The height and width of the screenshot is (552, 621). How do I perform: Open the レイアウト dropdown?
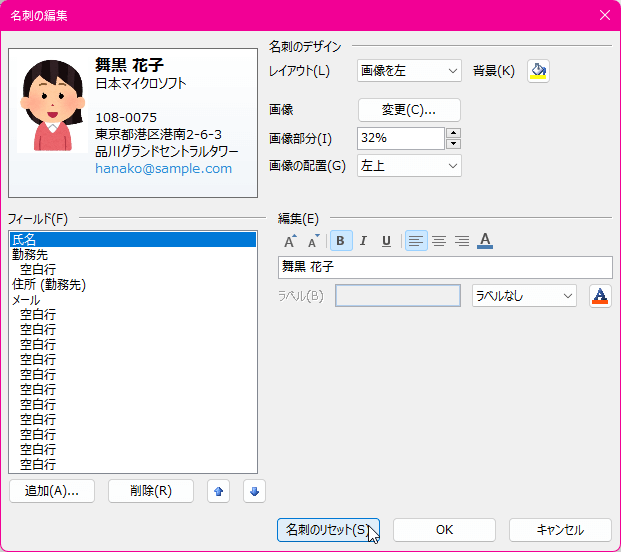(409, 71)
